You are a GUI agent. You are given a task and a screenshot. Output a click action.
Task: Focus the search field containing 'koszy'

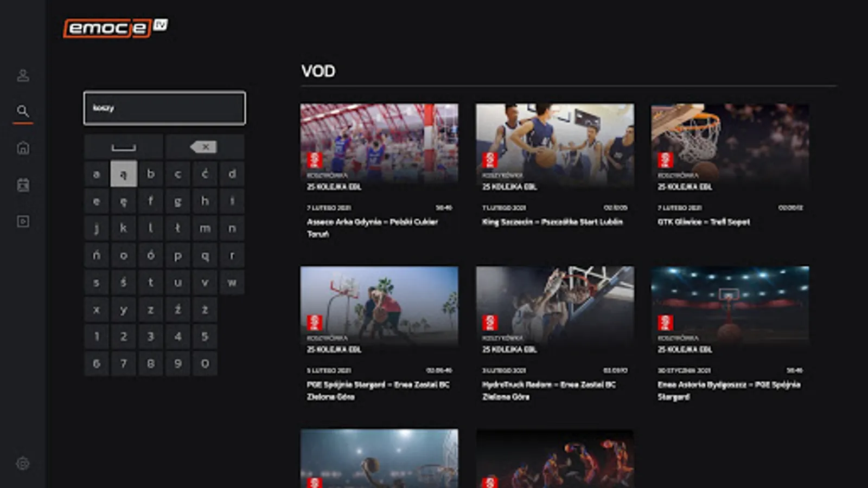164,108
